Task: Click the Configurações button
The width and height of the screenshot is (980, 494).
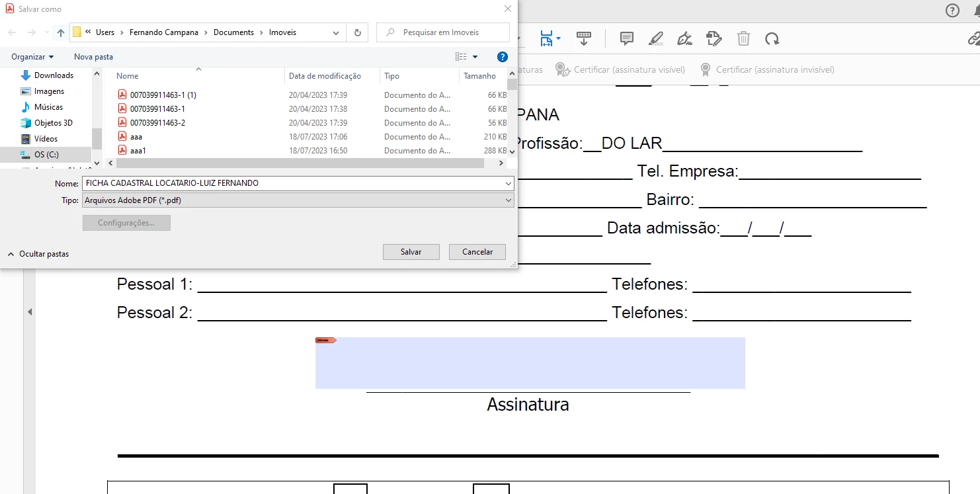Action: pos(126,223)
